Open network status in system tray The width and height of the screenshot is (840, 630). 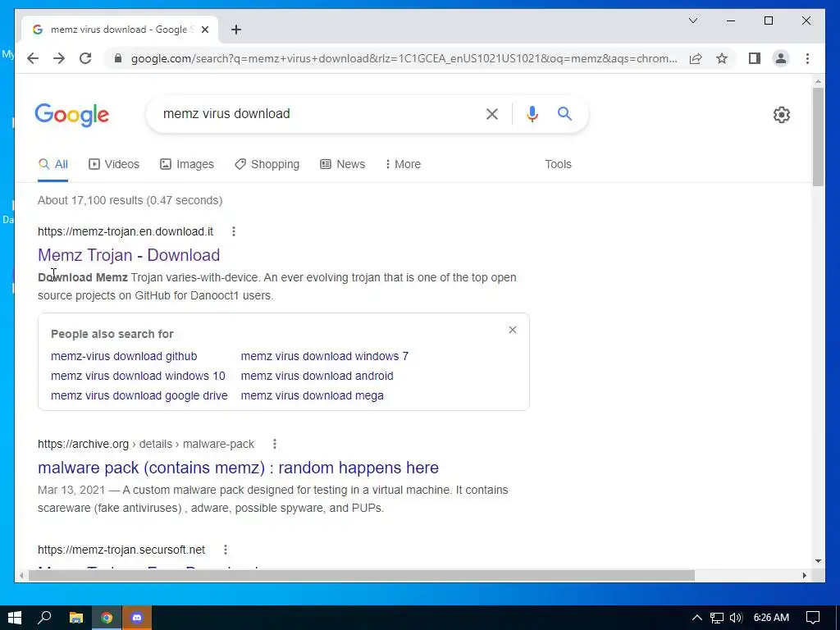pyautogui.click(x=717, y=618)
